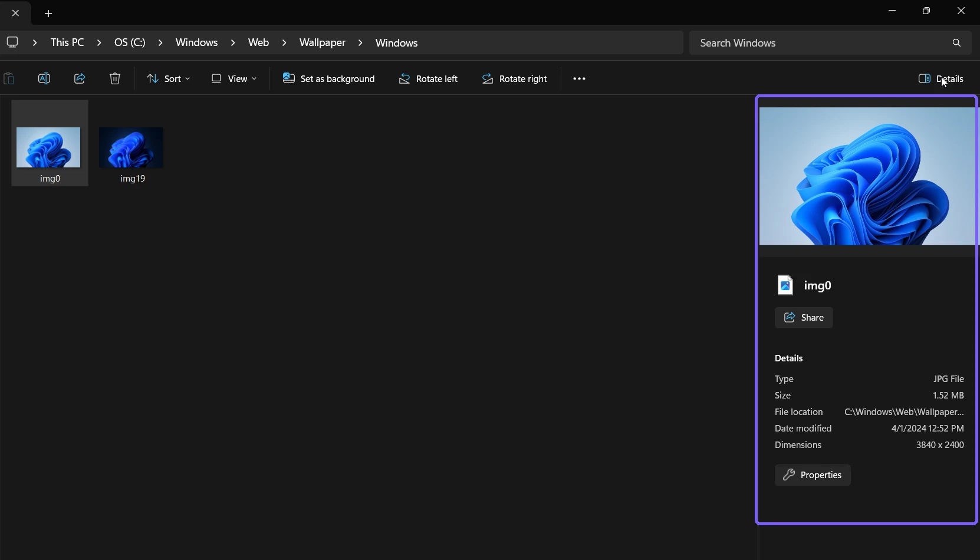Screen dimensions: 980x560
Task: Click the Share icon in toolbar
Action: [80, 78]
